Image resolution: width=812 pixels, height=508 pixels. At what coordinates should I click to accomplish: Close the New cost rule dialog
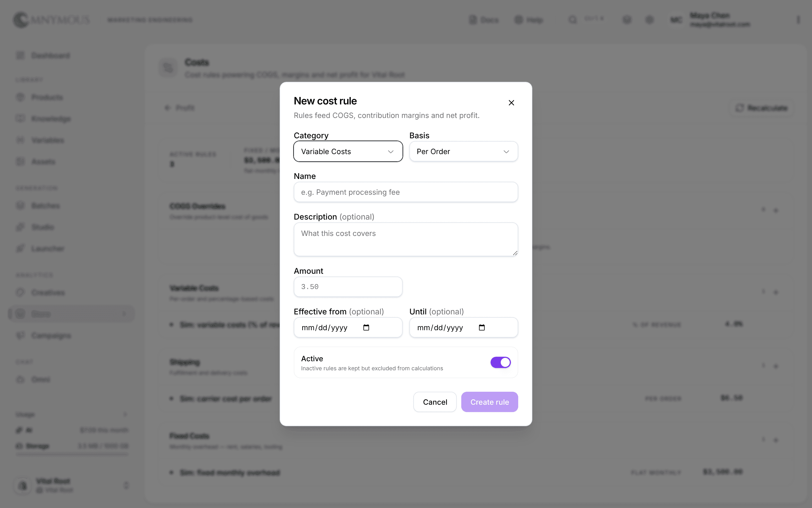click(511, 103)
